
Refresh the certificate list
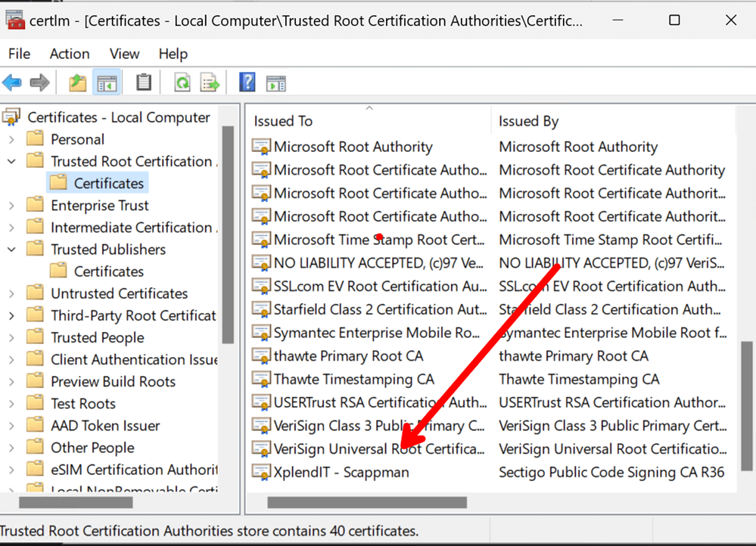coord(182,83)
